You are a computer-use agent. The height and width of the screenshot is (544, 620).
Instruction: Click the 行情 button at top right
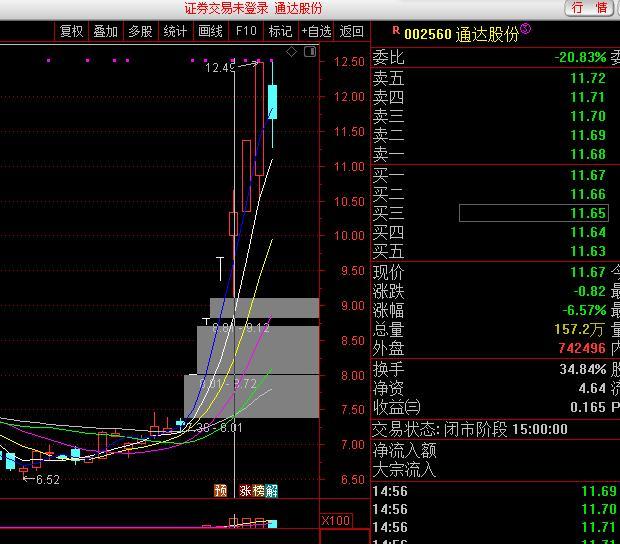(x=589, y=8)
